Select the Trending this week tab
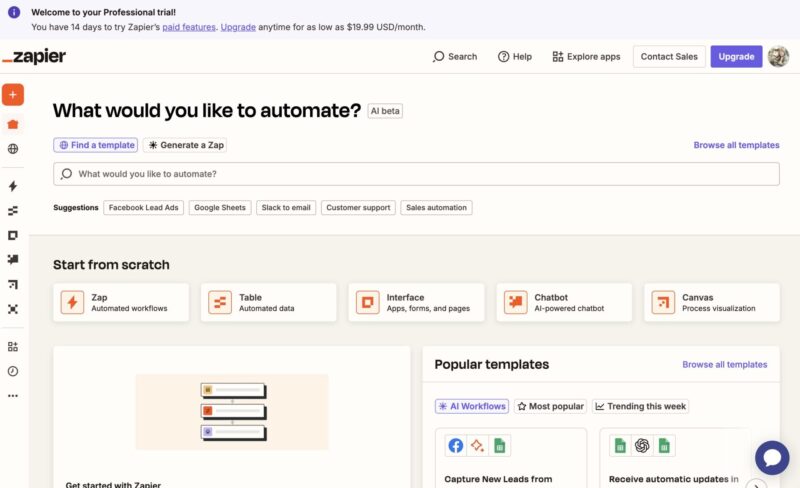The image size is (800, 488). [x=640, y=406]
